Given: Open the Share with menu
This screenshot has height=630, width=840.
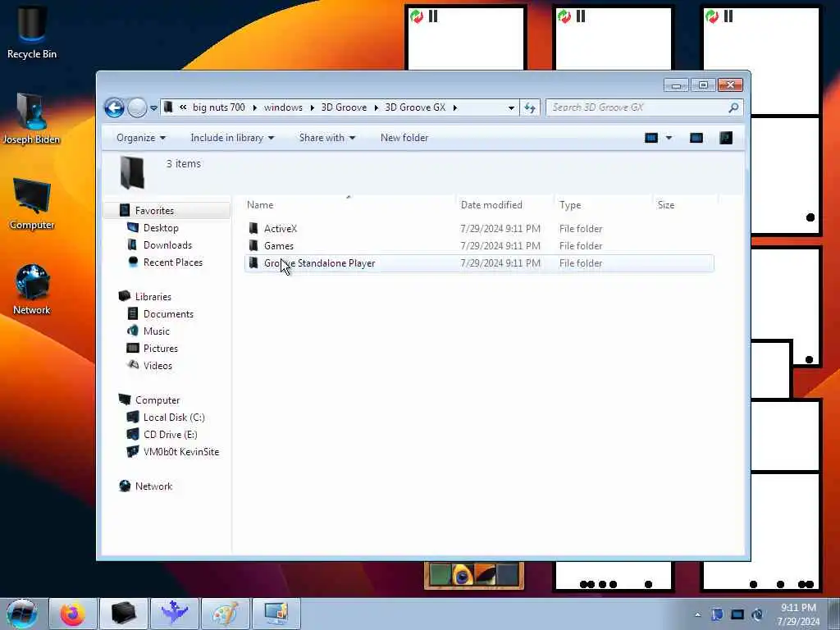Looking at the screenshot, I should point(326,138).
